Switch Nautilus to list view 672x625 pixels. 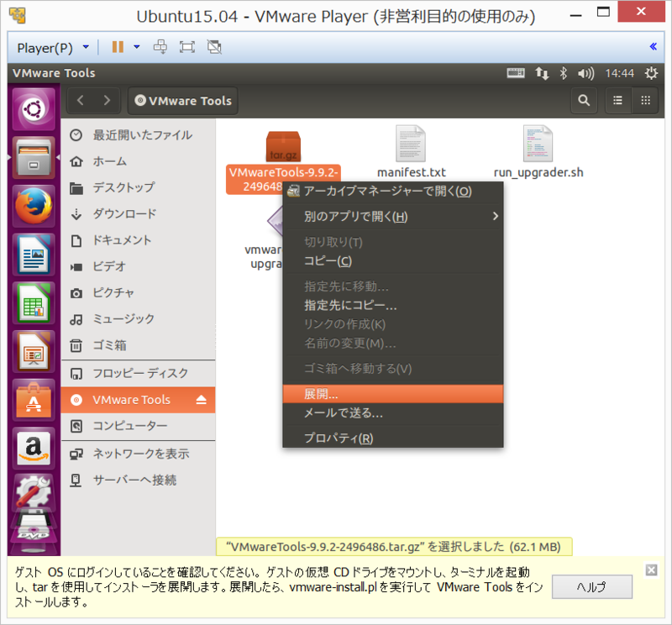[x=617, y=100]
